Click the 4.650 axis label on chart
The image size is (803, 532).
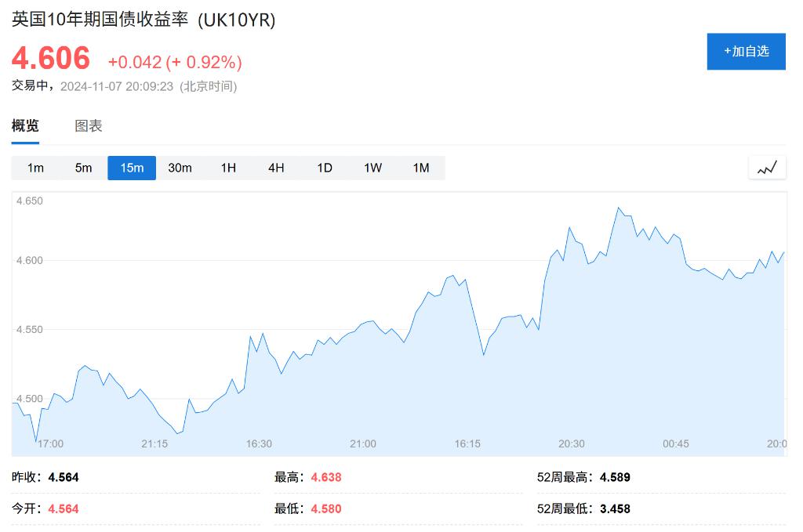tap(29, 201)
